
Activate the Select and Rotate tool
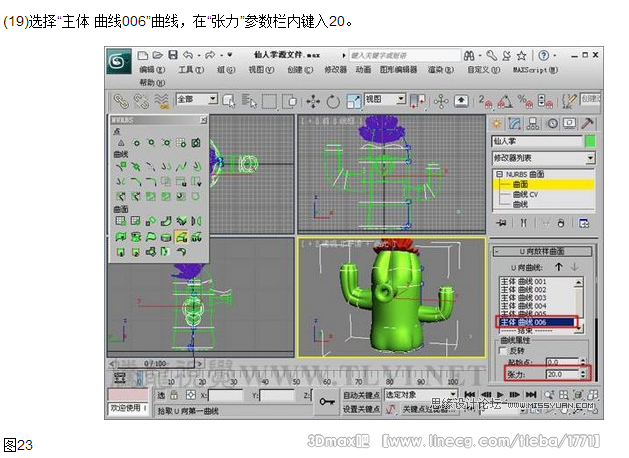333,101
